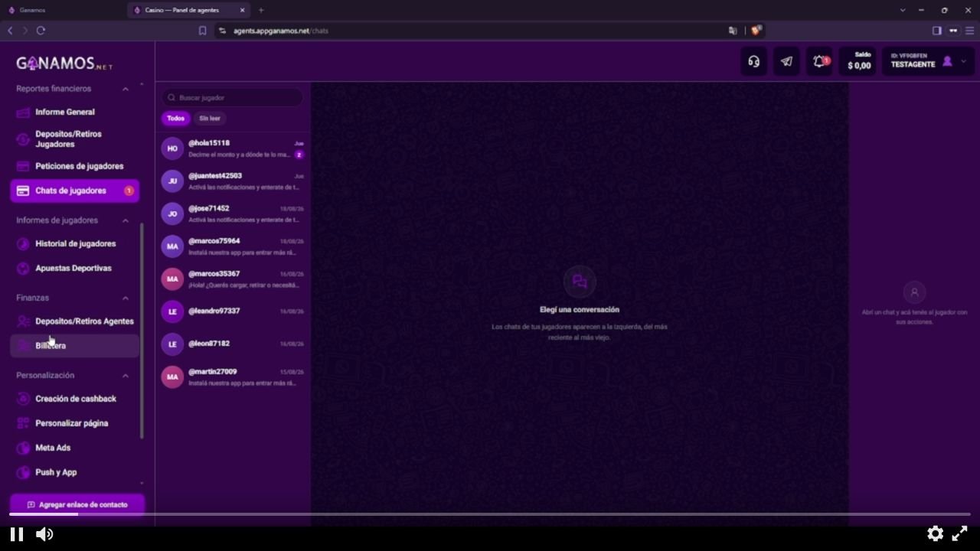This screenshot has height=551, width=980.
Task: Reload the page with the refresh icon
Action: coord(41,31)
